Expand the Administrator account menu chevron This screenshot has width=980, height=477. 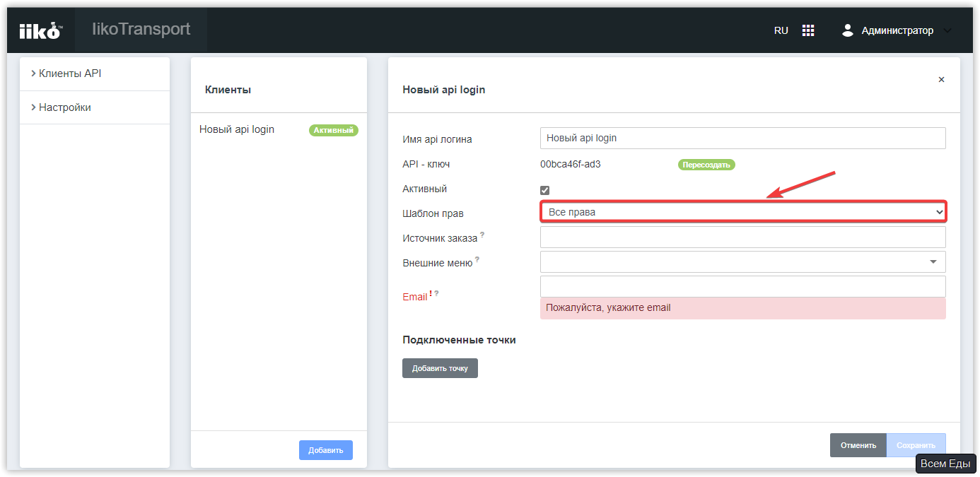(x=947, y=30)
